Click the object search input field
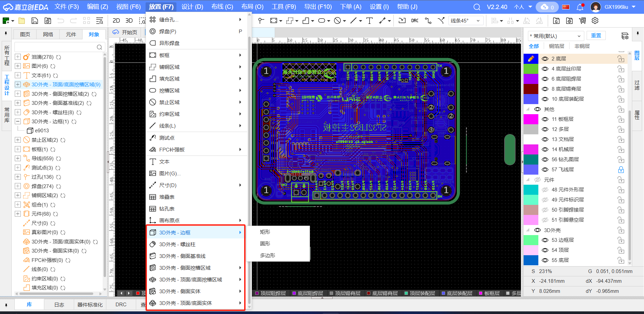This screenshot has width=644, height=314. (55, 47)
